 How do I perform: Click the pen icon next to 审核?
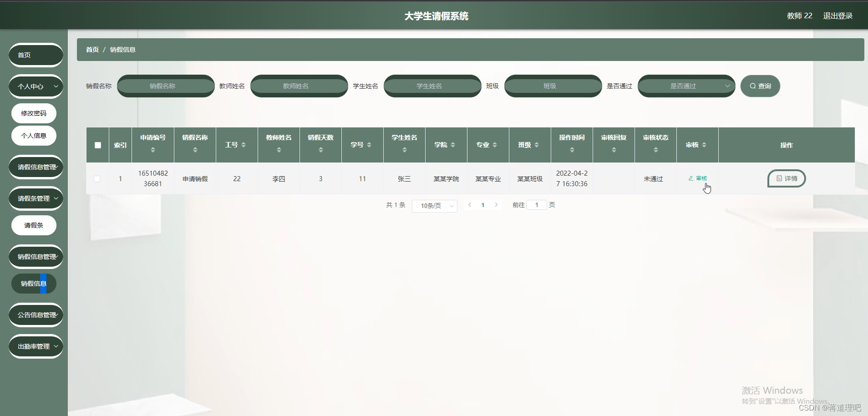[x=690, y=178]
